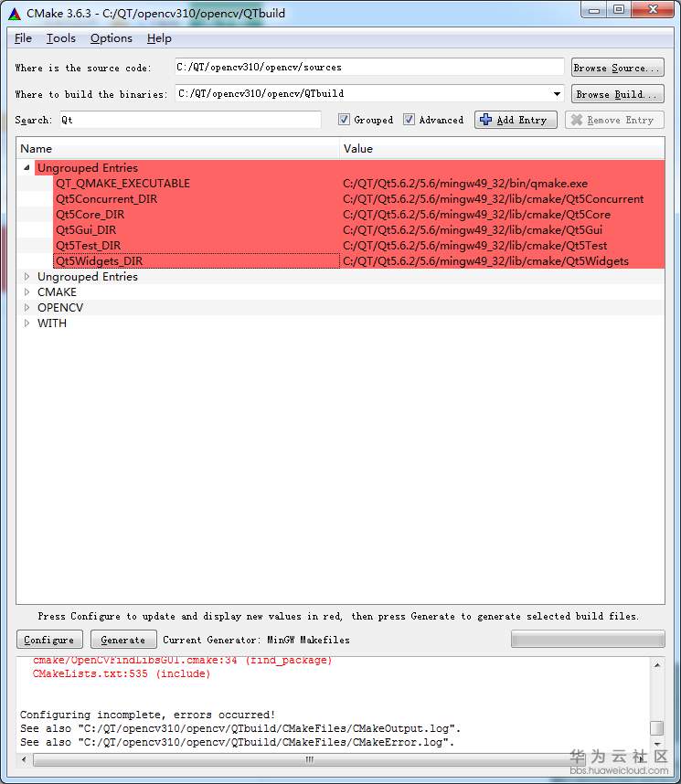Click the configure progress bar

tap(588, 640)
